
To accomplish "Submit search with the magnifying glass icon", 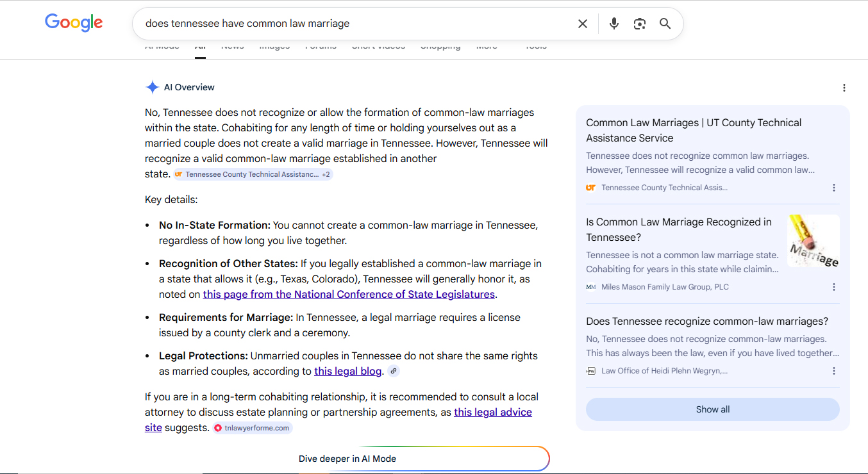I will [665, 24].
